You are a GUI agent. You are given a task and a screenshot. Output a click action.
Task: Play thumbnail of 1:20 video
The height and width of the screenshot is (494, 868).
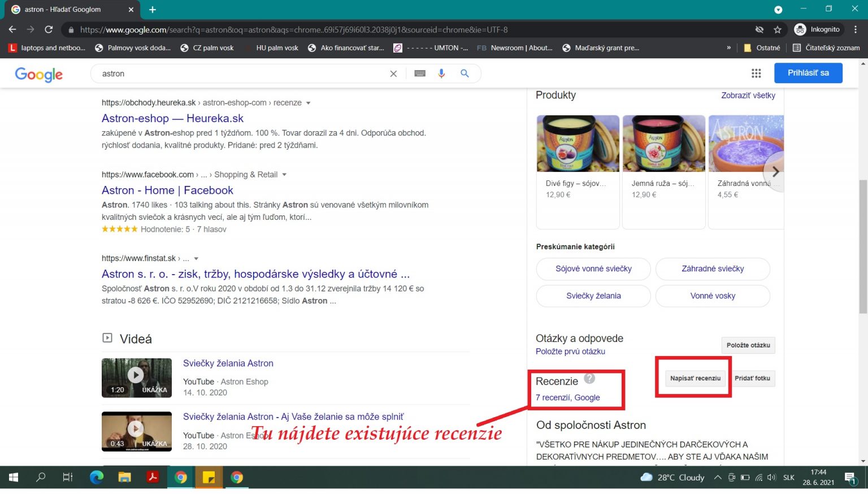click(x=137, y=378)
